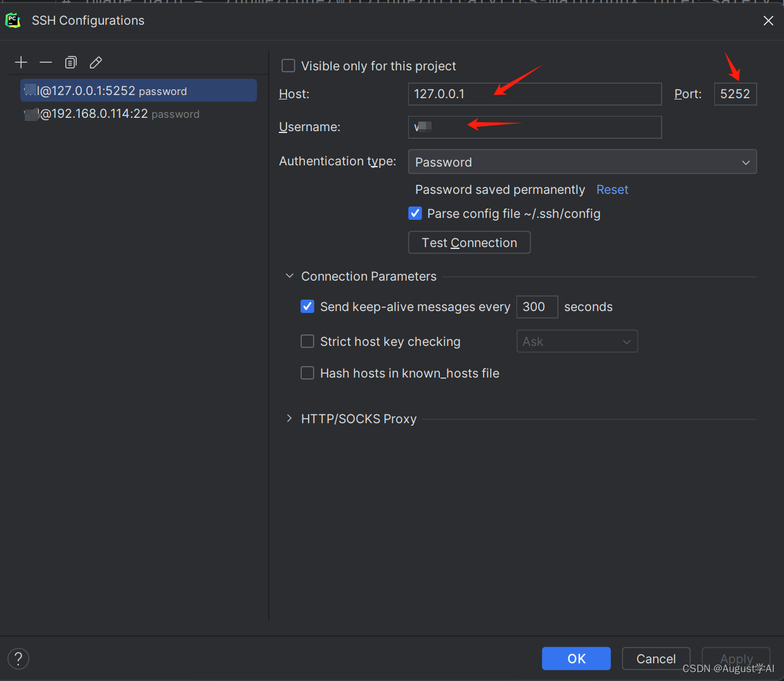784x681 pixels.
Task: Enable Hash hosts in known_hosts file
Action: point(307,373)
